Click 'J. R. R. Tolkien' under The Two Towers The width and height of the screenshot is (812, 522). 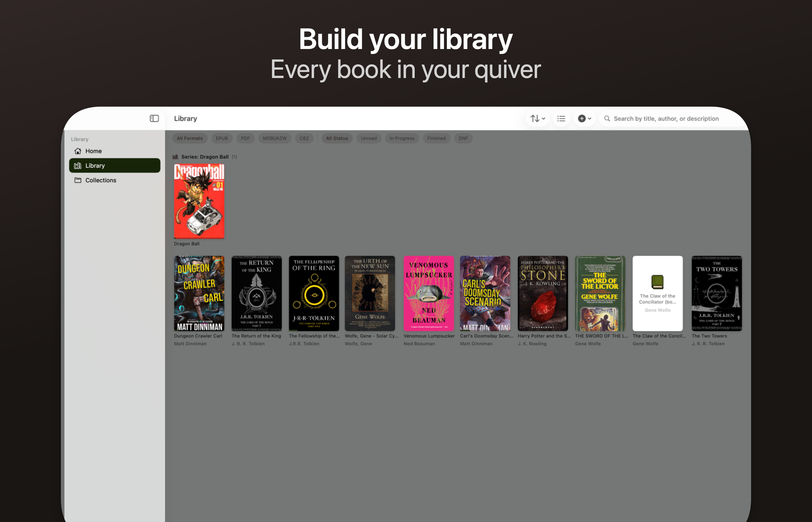708,344
